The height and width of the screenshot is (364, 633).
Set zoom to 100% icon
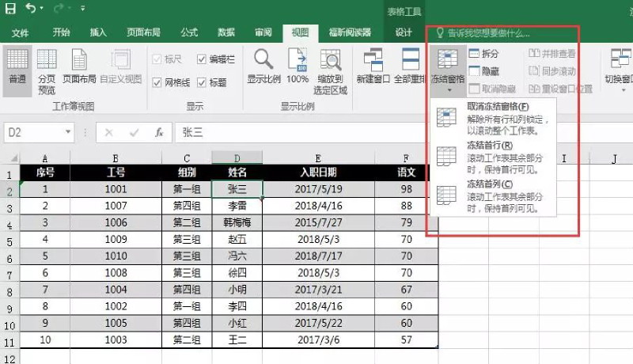pos(298,65)
